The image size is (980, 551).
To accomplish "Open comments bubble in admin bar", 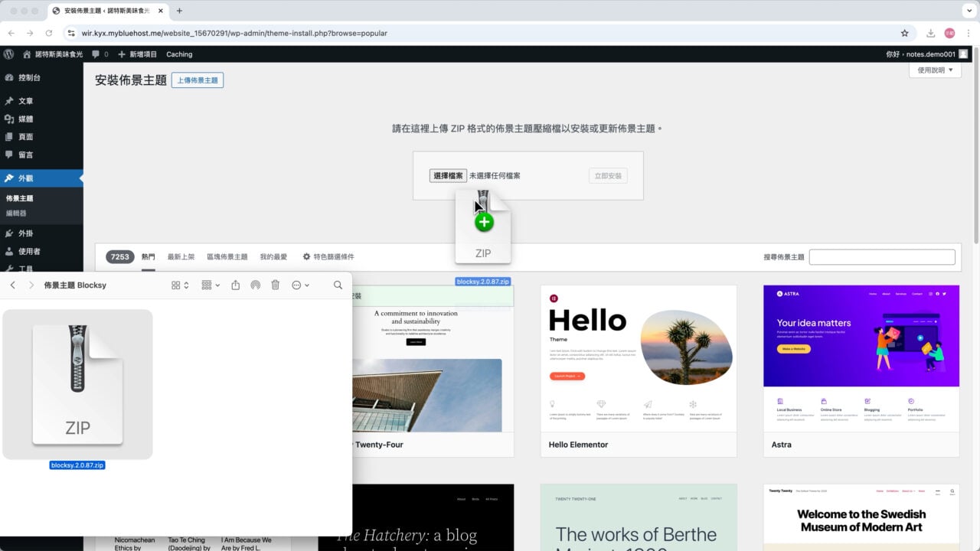I will [x=100, y=54].
